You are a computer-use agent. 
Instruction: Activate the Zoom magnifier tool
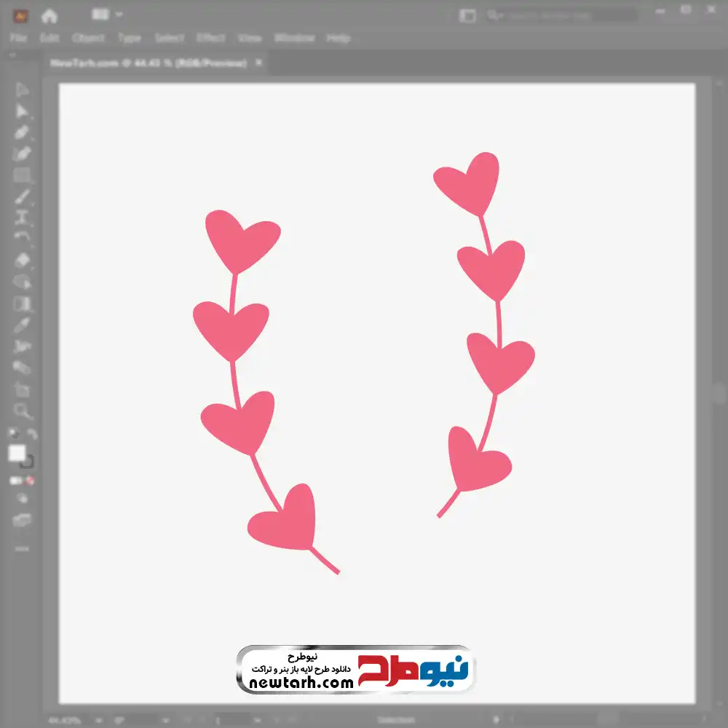point(22,411)
